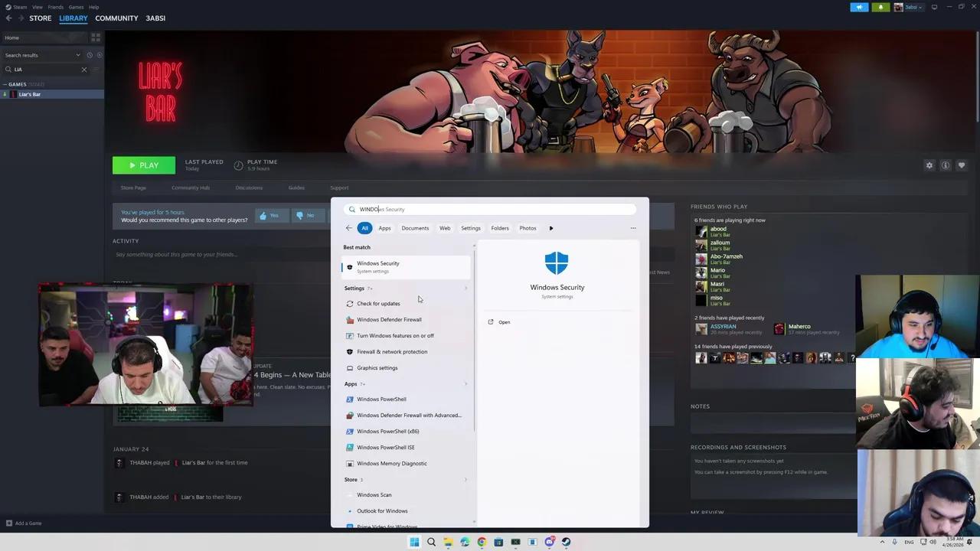The width and height of the screenshot is (980, 551).
Task: Select Firewall & network protection result
Action: (x=407, y=352)
